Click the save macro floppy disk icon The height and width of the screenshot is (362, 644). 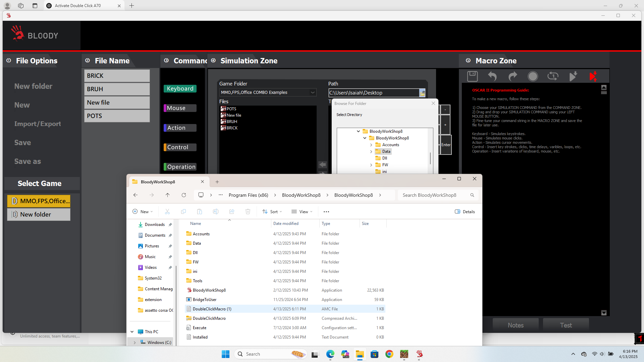(472, 76)
